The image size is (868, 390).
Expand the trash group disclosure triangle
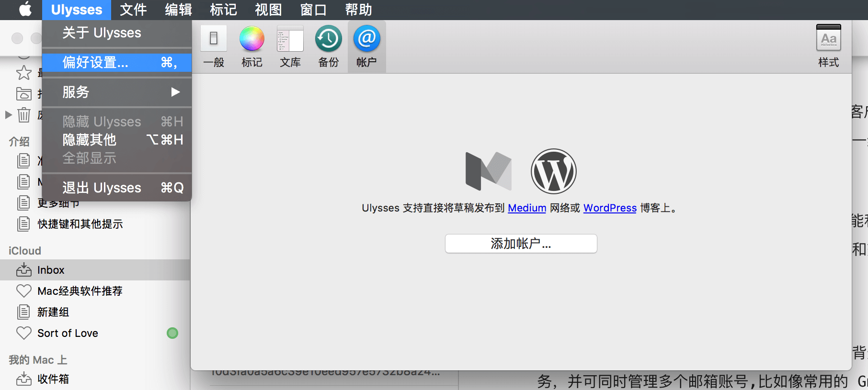coord(8,115)
